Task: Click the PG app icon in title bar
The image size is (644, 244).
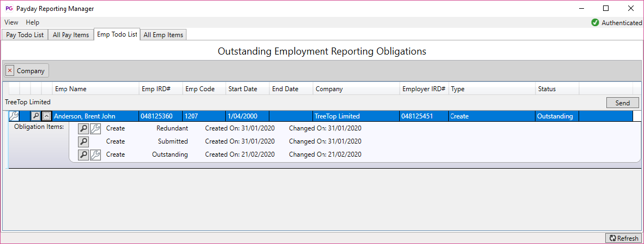Action: coord(9,8)
